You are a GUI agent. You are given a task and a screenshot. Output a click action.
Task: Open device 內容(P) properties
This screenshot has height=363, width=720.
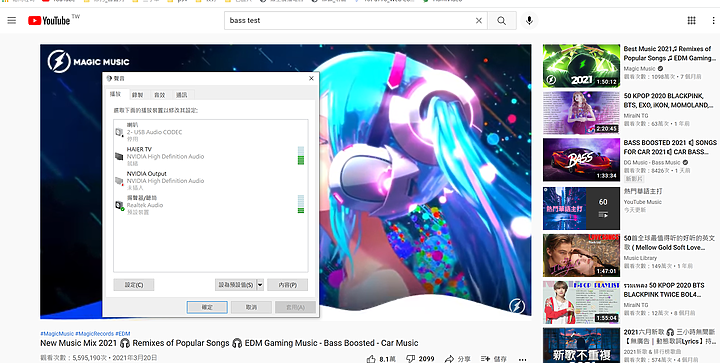pos(287,285)
